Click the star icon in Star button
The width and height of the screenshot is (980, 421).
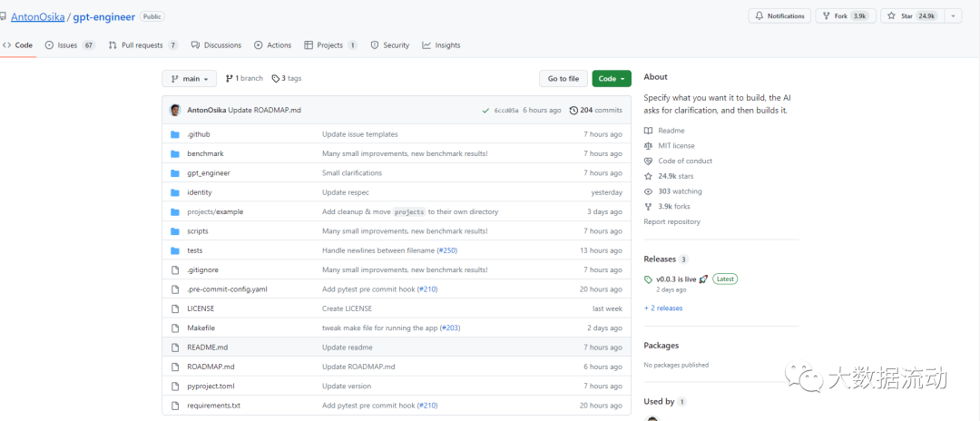pyautogui.click(x=892, y=16)
